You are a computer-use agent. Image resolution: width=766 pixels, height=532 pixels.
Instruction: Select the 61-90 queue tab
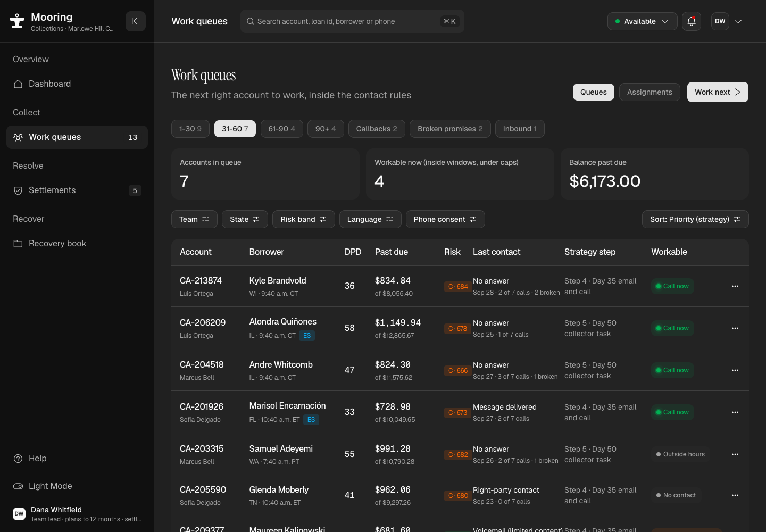pyautogui.click(x=281, y=129)
